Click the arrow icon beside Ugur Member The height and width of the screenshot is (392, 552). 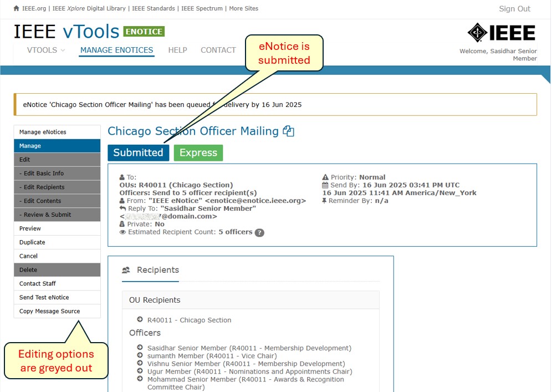[x=140, y=370]
